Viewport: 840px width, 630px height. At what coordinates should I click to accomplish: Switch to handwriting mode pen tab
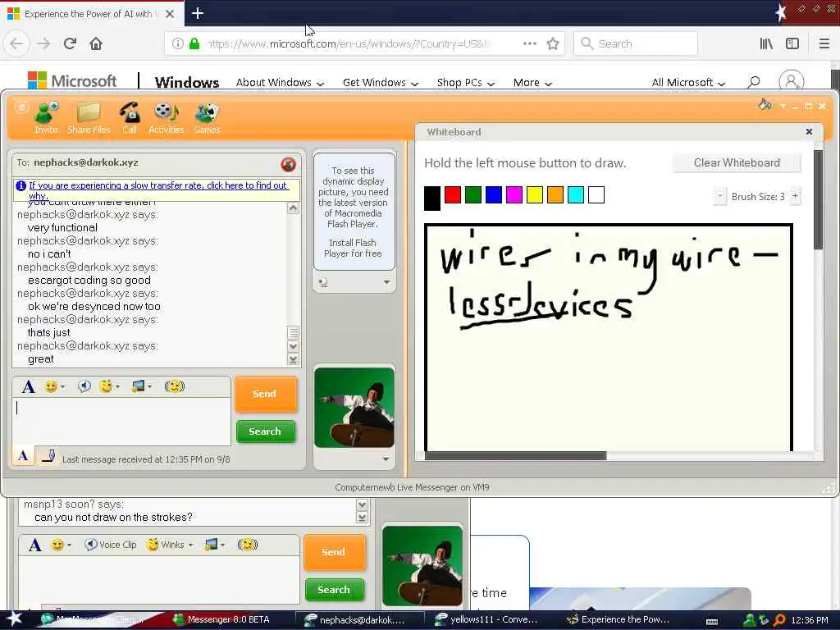point(48,456)
